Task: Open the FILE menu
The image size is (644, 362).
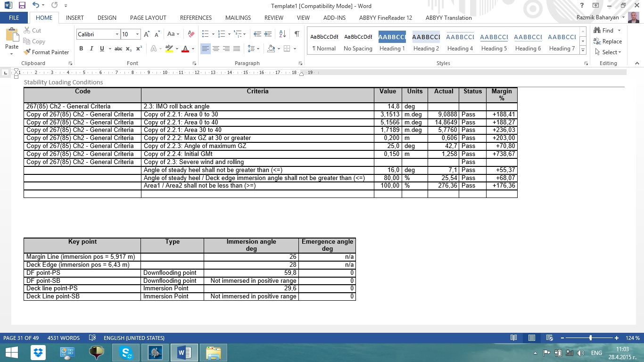Action: click(14, 18)
